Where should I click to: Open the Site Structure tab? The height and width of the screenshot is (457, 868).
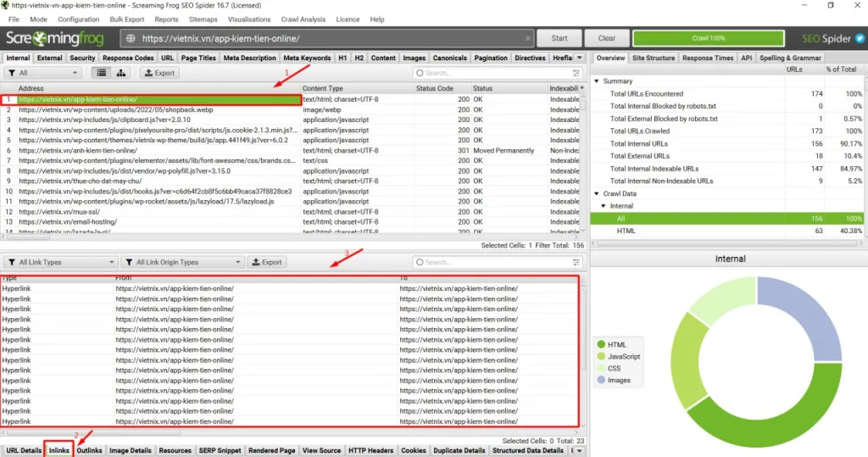[x=654, y=58]
